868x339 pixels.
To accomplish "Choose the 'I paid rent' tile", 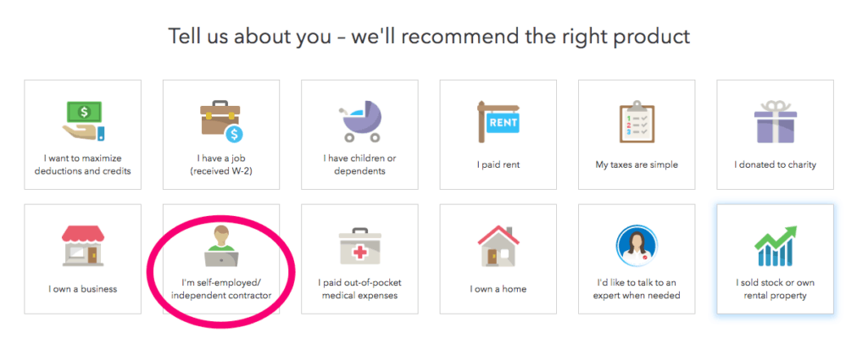I will 498,164.
